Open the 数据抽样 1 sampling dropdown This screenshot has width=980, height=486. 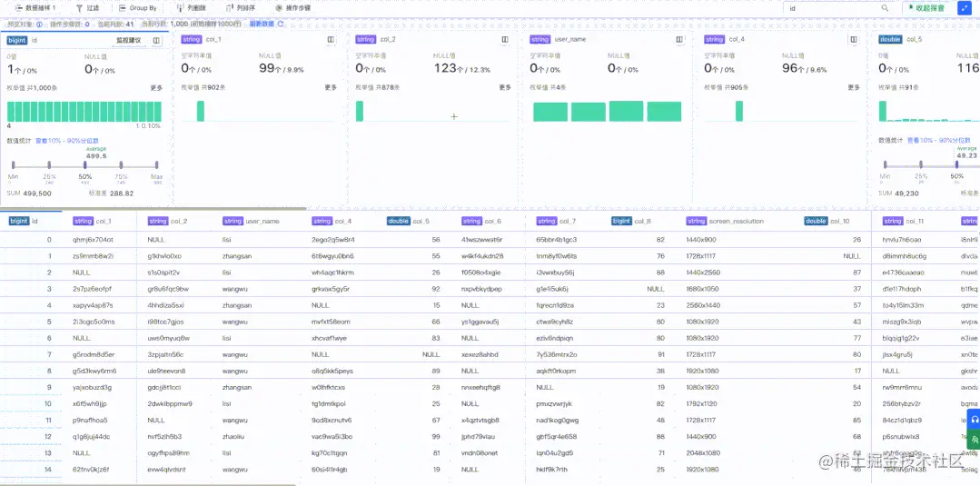(35, 8)
